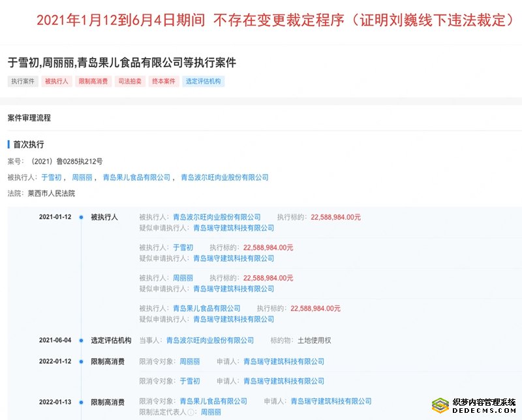This screenshot has width=522, height=420.
Task: Open 申请人 青岛瑞守 link beside 限消令对象 周丽丽
Action: 284,361
